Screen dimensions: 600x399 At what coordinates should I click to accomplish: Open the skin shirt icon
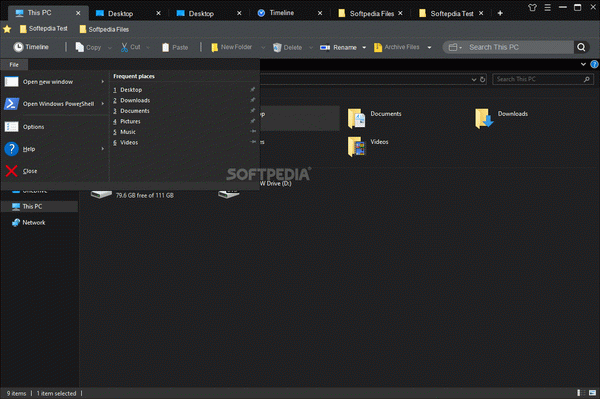[532, 8]
